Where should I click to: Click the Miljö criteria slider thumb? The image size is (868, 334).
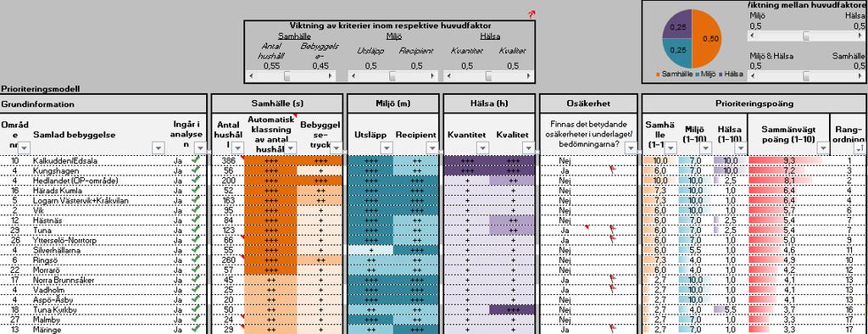(x=392, y=76)
